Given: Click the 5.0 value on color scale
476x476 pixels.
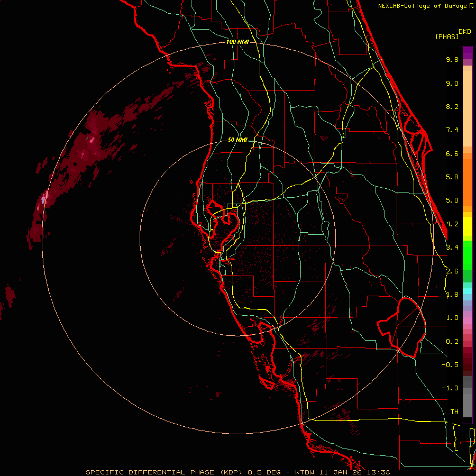Looking at the screenshot, I should (x=452, y=200).
